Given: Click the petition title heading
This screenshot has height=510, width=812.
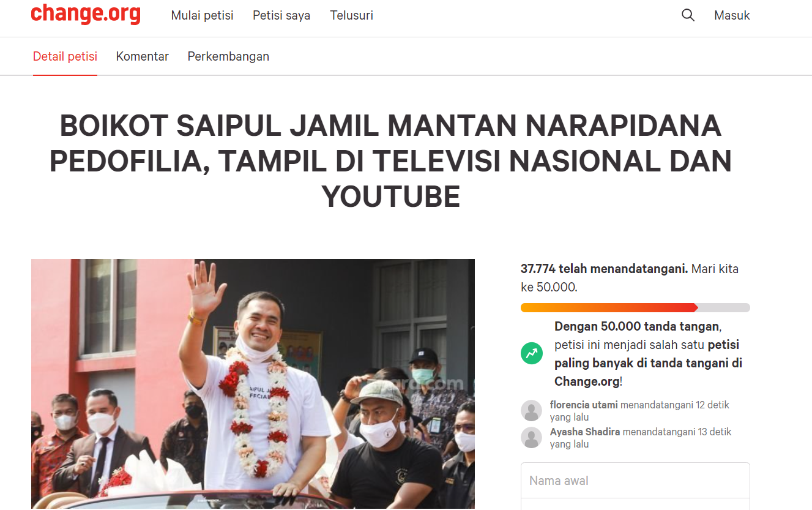Looking at the screenshot, I should click(x=390, y=162).
